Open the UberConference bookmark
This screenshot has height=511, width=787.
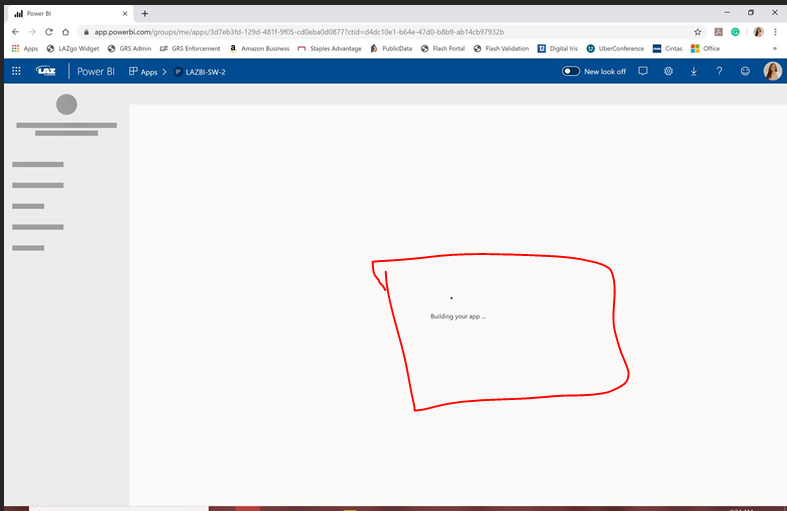[x=615, y=48]
